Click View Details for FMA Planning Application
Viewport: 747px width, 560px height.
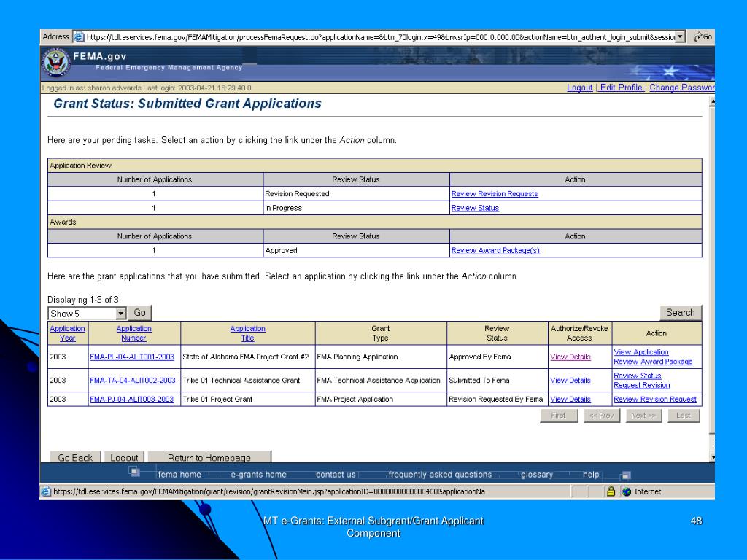[570, 357]
